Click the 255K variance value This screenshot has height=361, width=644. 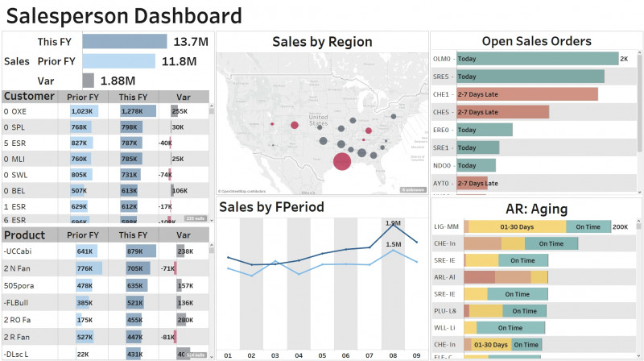pyautogui.click(x=180, y=111)
